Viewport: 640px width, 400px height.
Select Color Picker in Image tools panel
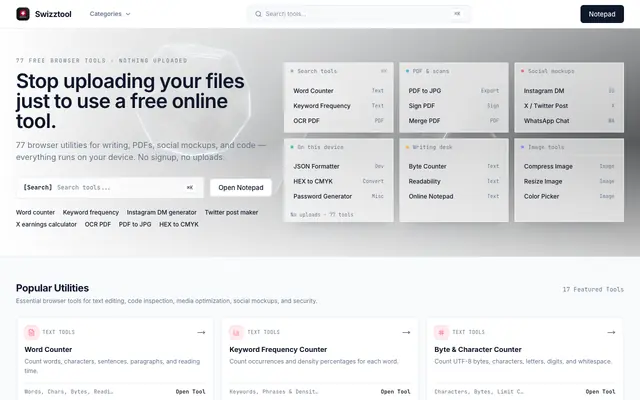coord(569,196)
